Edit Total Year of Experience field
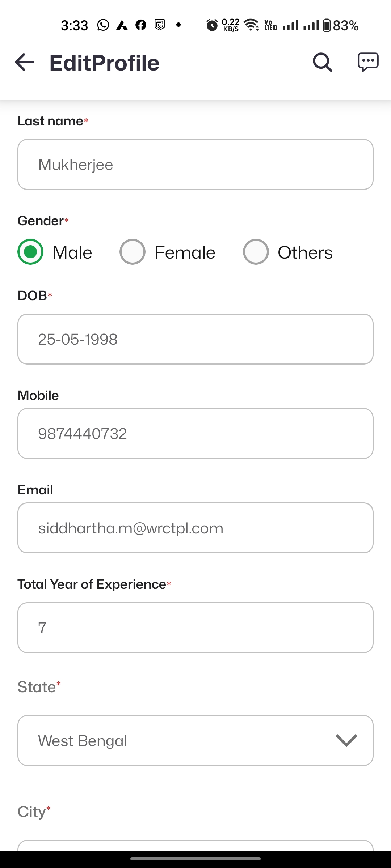Image resolution: width=391 pixels, height=868 pixels. tap(195, 627)
